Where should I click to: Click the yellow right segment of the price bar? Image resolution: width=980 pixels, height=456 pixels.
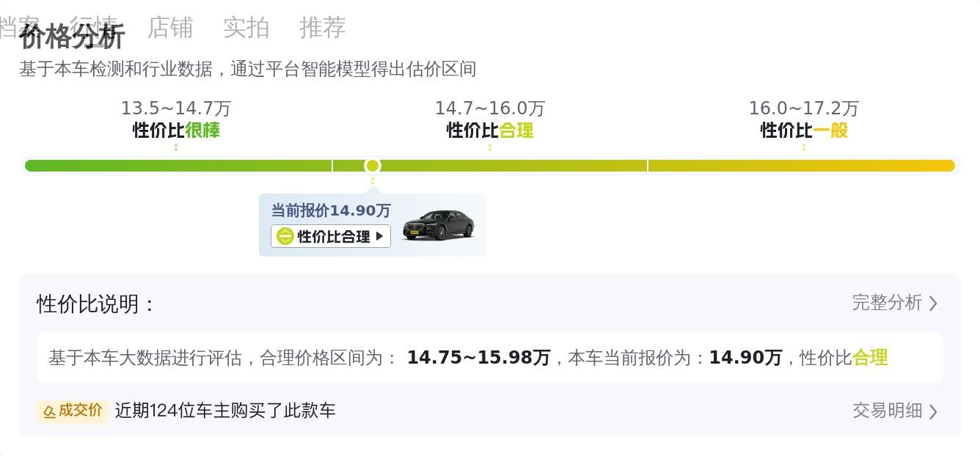tap(801, 166)
